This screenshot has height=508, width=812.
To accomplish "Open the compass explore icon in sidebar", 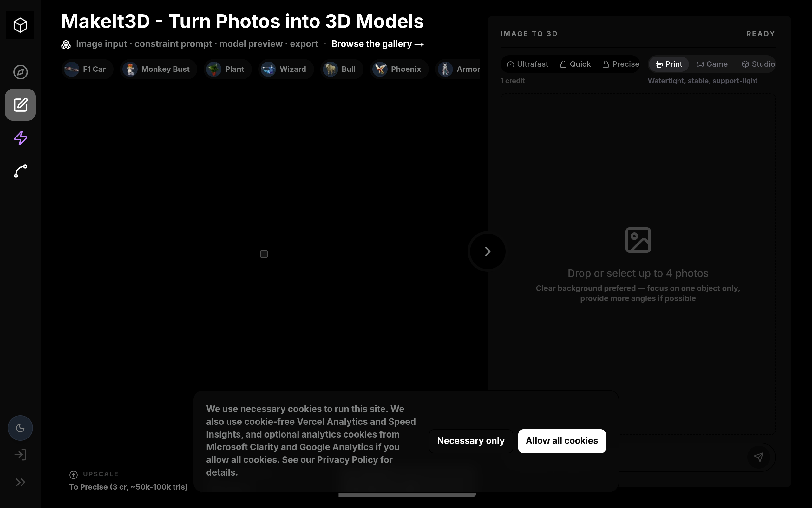I will click(21, 72).
